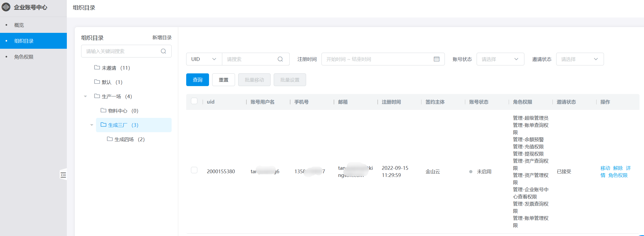
Task: Click the UID search magnifier icon
Action: tap(280, 59)
